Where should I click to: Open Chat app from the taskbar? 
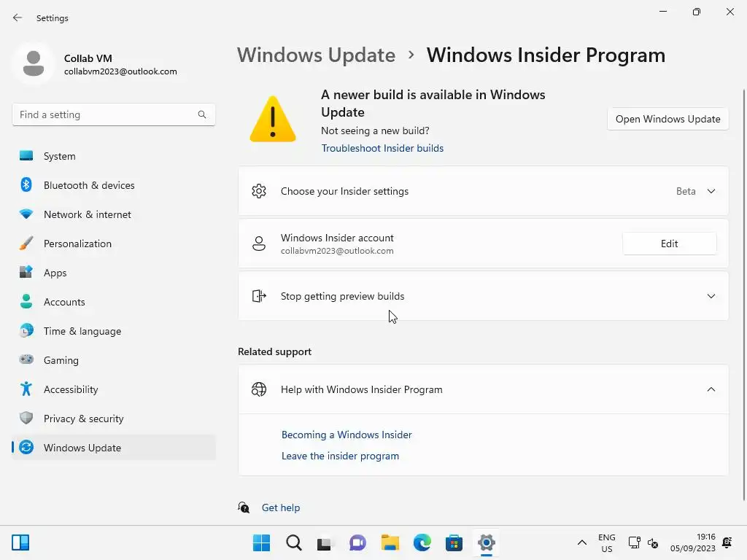coord(357,542)
